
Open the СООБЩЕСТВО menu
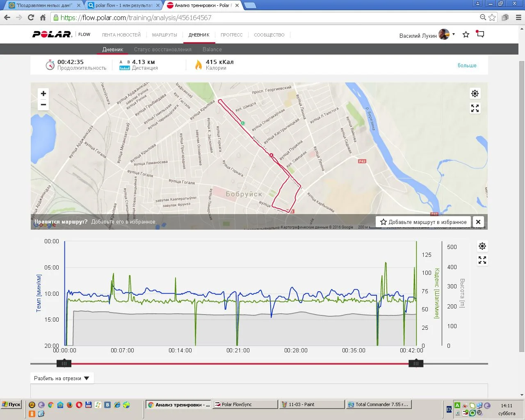point(269,35)
